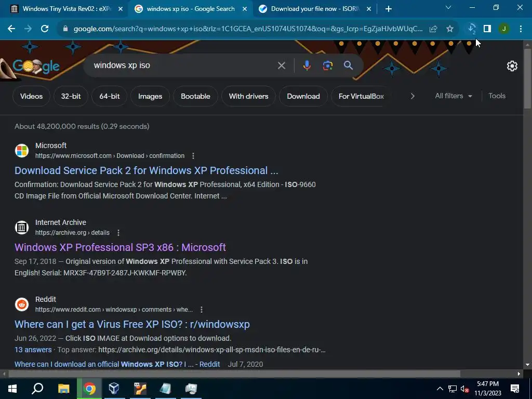Close the Download your file now tab
The width and height of the screenshot is (532, 399).
pos(369,9)
